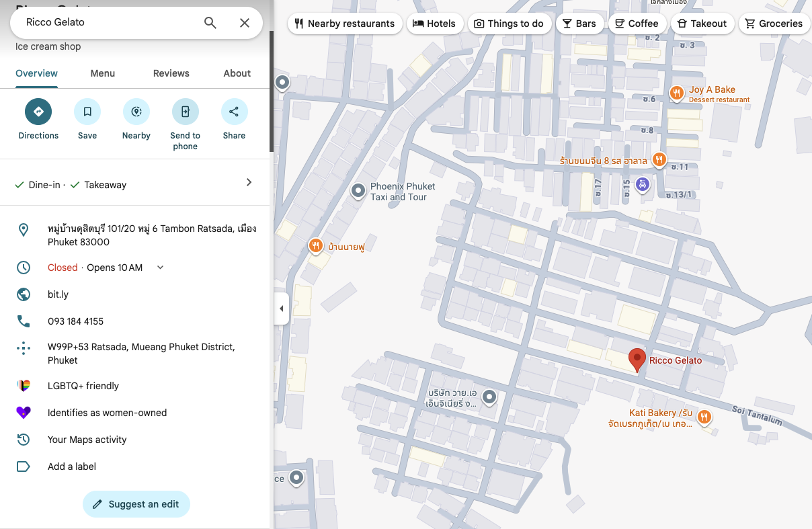Collapse the side panel arrow
The height and width of the screenshot is (529, 812).
281,309
